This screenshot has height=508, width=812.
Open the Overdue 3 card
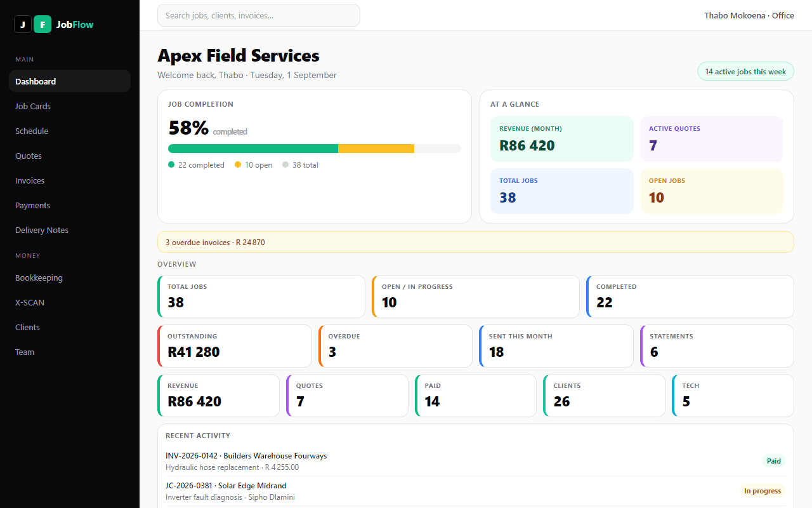[x=395, y=346]
